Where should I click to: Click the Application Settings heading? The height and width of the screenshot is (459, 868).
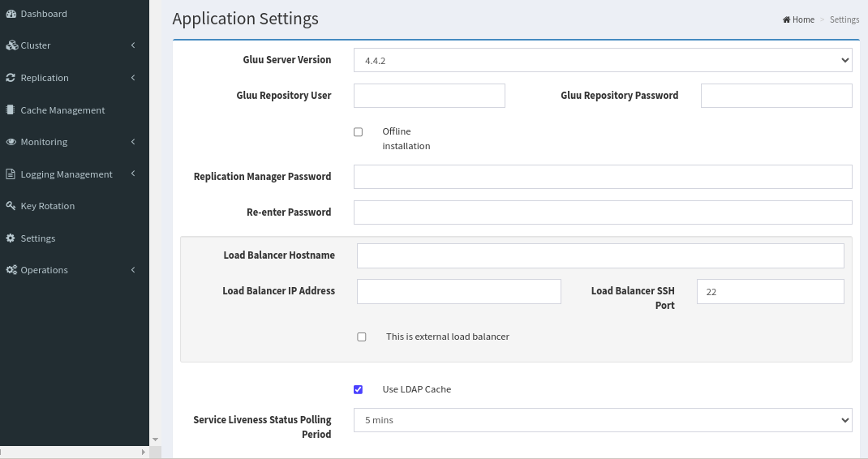click(x=245, y=19)
